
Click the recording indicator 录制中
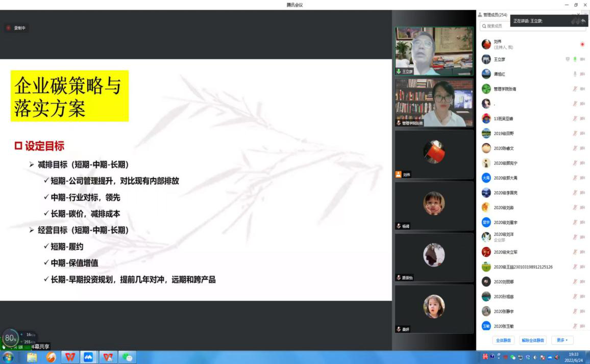tap(16, 28)
